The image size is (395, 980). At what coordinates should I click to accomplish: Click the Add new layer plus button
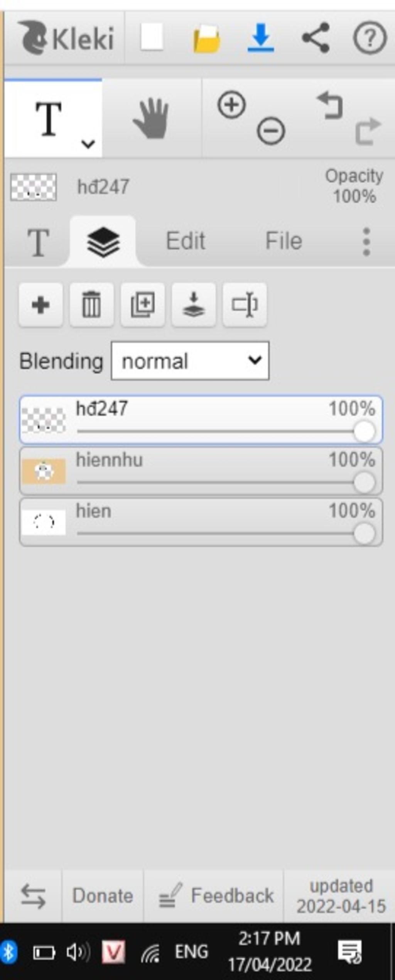tap(41, 305)
